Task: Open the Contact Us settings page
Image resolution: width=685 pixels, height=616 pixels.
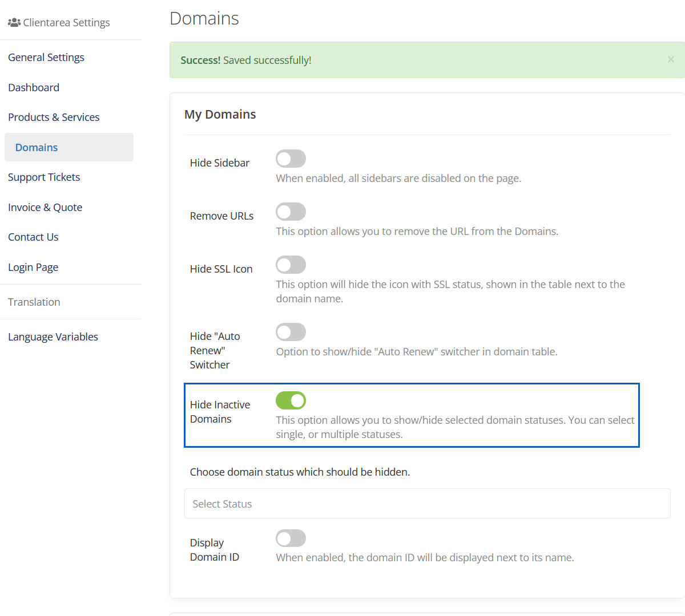Action: point(33,237)
